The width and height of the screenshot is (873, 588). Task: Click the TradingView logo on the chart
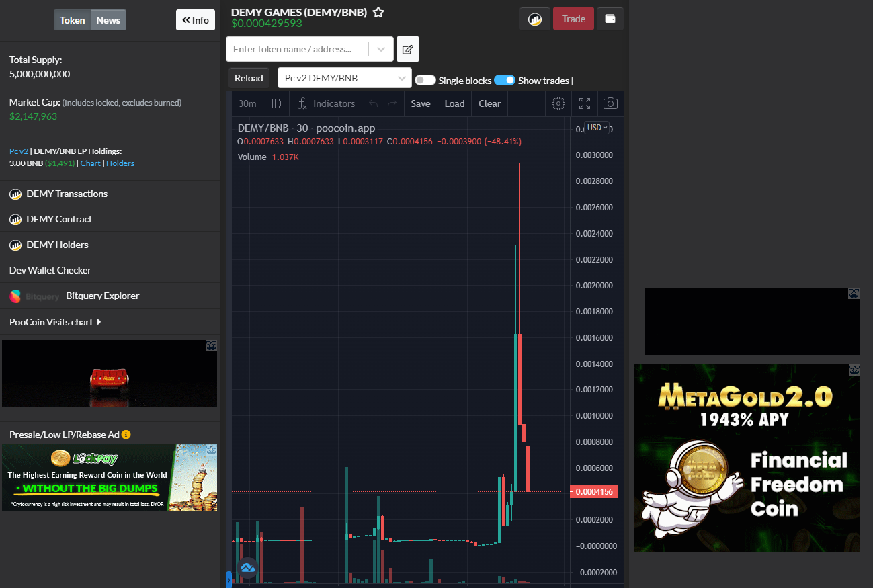(247, 568)
